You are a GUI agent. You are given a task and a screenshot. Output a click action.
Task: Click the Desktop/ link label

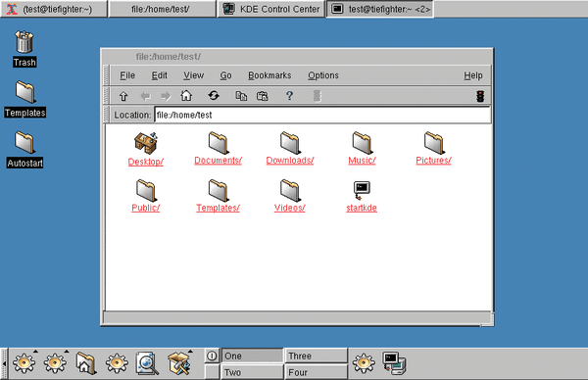[x=146, y=162]
